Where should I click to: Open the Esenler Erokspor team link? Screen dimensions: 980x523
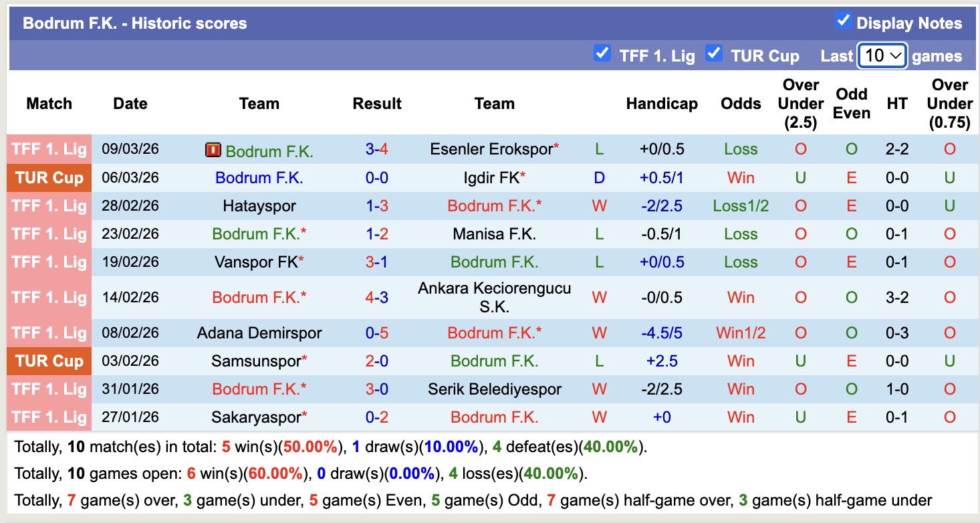(491, 149)
